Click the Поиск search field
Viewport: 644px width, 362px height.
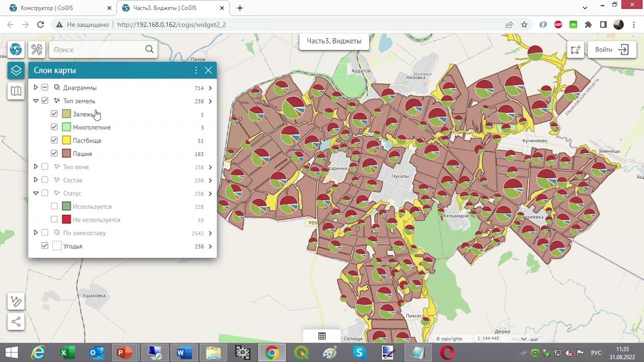tap(98, 49)
